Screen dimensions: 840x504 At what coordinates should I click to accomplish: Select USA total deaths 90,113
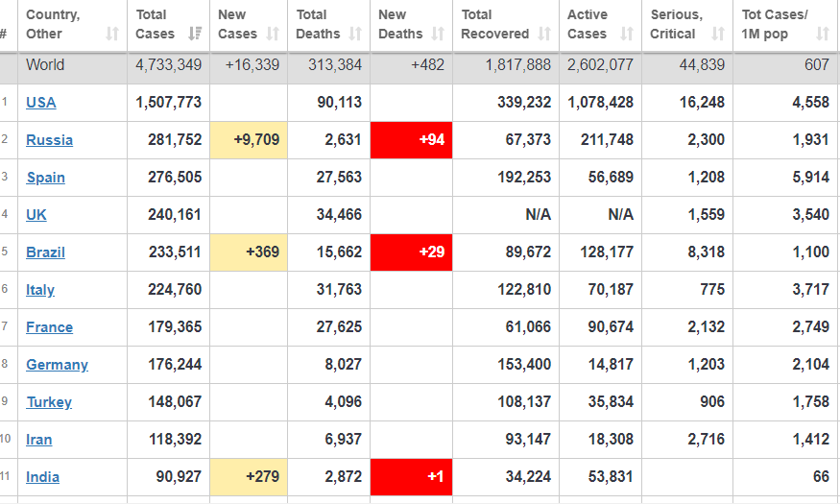point(339,103)
